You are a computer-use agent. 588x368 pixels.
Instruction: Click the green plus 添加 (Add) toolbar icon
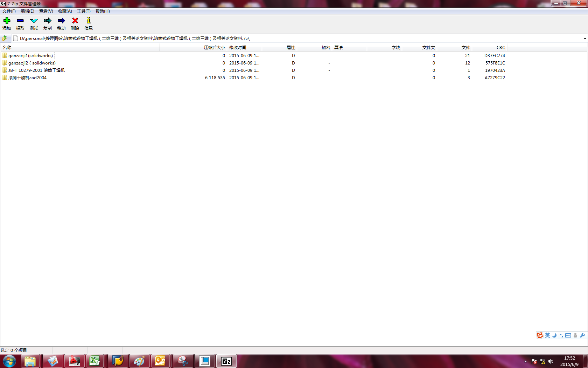pyautogui.click(x=7, y=21)
